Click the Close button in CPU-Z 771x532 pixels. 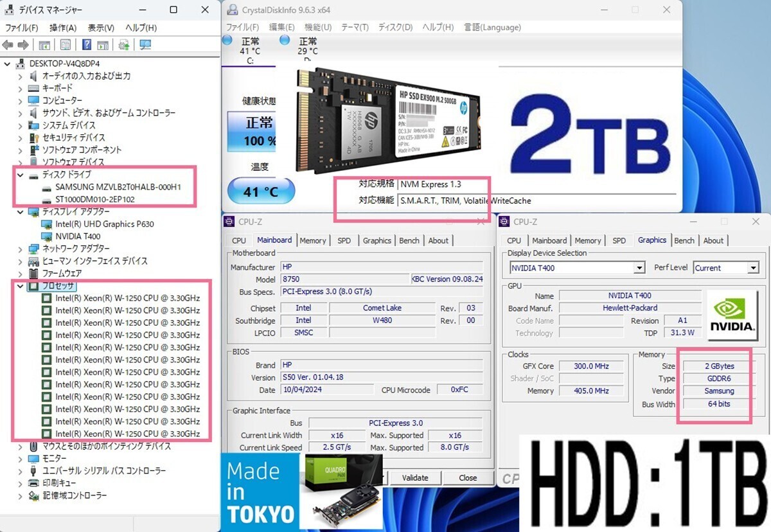[468, 477]
